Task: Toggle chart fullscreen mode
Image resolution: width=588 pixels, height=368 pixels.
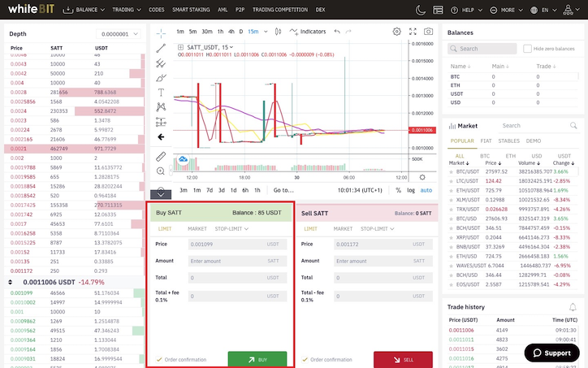Action: (x=413, y=32)
